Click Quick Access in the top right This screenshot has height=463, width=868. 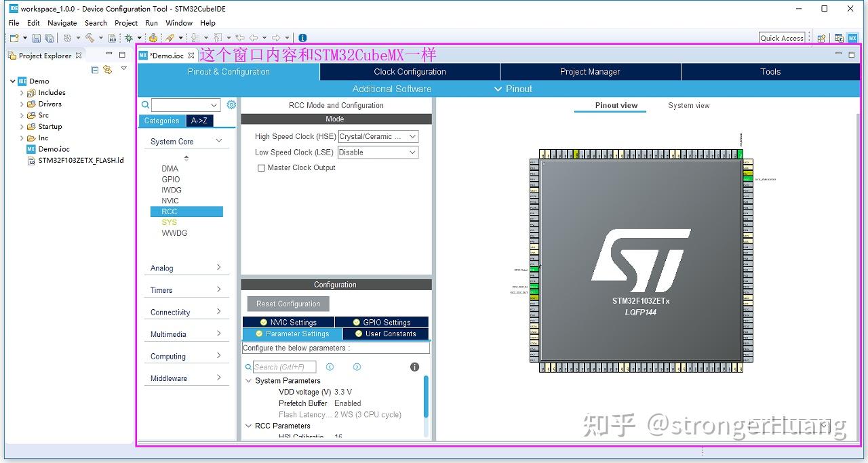[783, 37]
